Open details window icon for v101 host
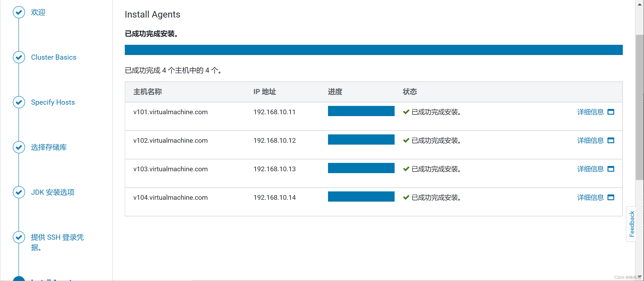This screenshot has width=644, height=281. pyautogui.click(x=611, y=112)
